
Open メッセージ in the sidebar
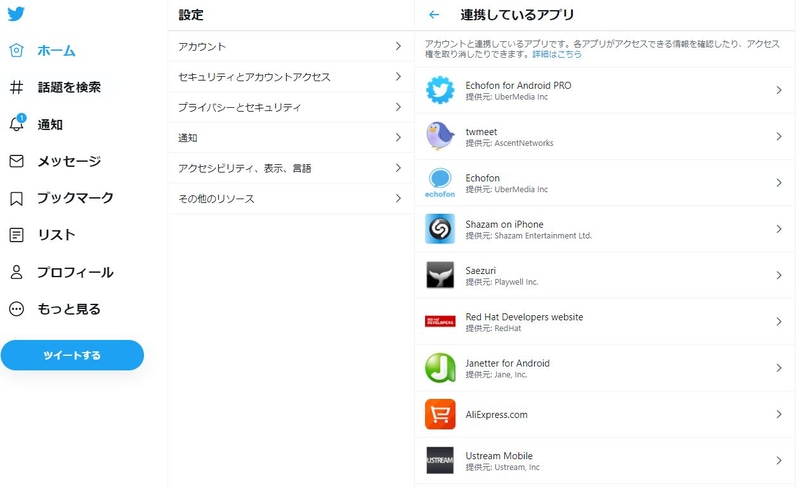(x=69, y=161)
